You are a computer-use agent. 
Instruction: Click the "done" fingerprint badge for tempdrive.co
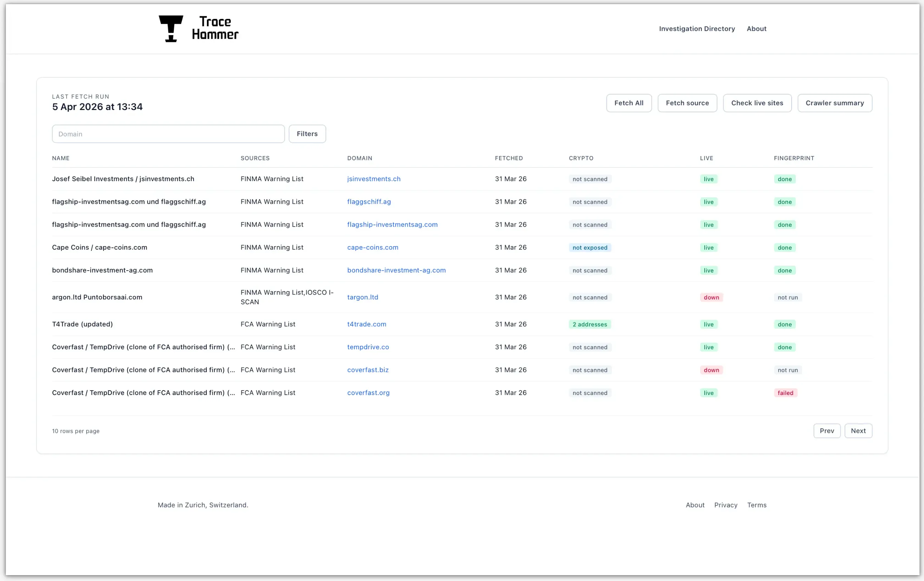[x=784, y=347]
